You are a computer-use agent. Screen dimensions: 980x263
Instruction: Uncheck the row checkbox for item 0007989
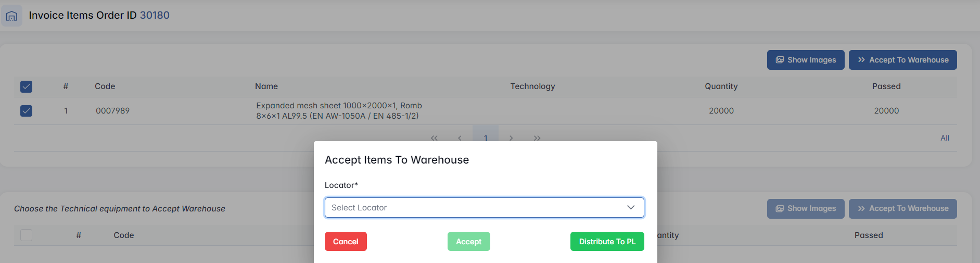coord(26,111)
